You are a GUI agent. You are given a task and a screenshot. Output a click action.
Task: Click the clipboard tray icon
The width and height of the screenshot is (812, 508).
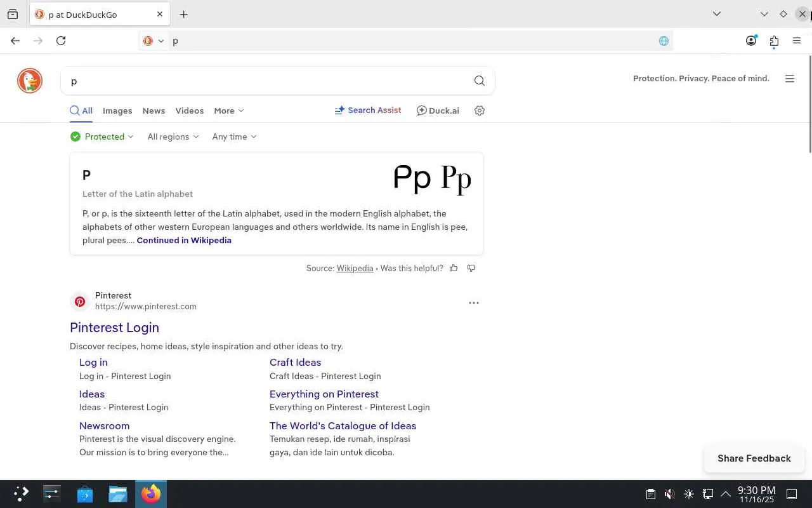tap(650, 494)
